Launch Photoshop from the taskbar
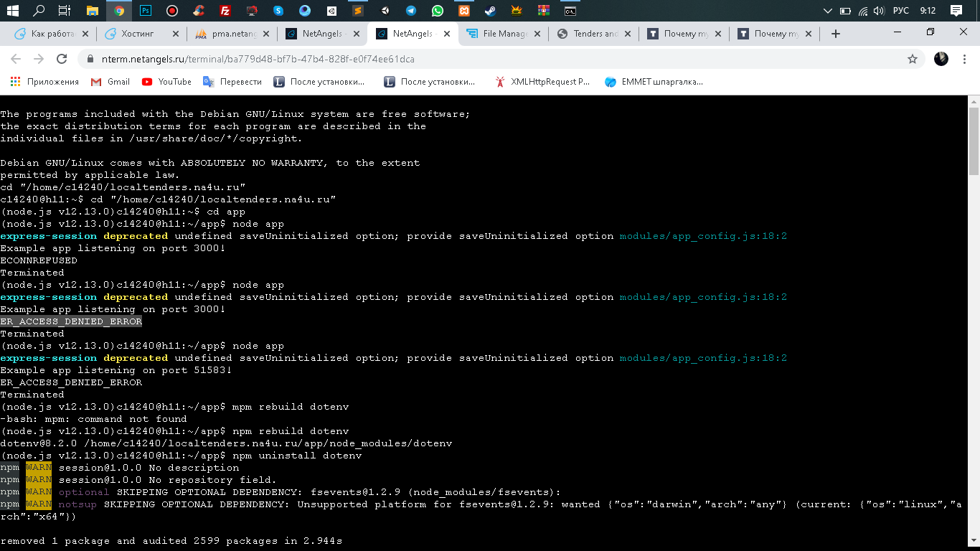The height and width of the screenshot is (551, 980). (x=146, y=11)
